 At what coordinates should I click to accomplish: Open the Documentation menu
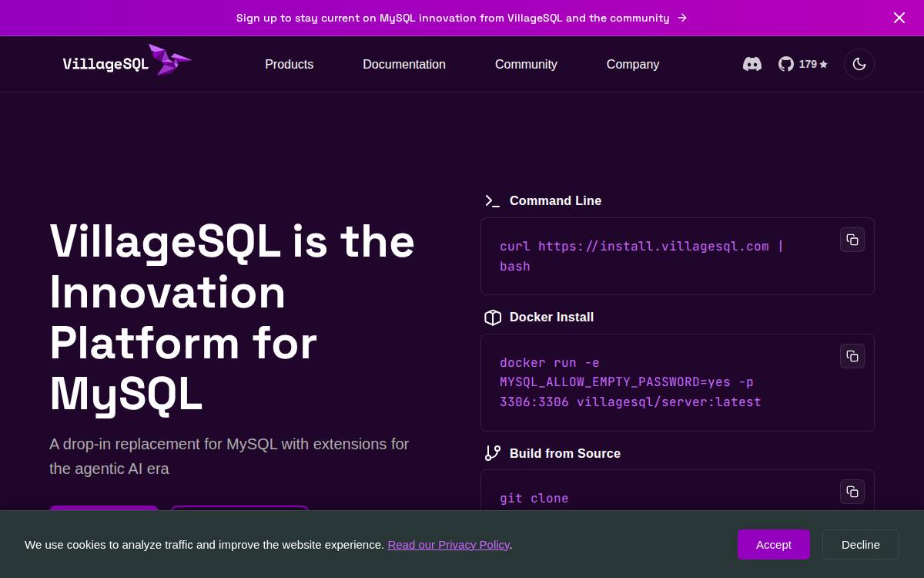(404, 65)
